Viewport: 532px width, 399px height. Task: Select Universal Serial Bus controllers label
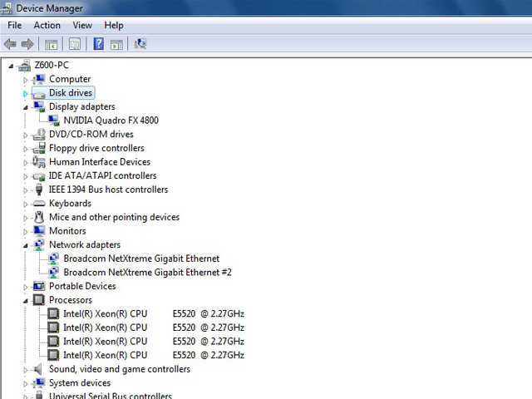pos(111,396)
